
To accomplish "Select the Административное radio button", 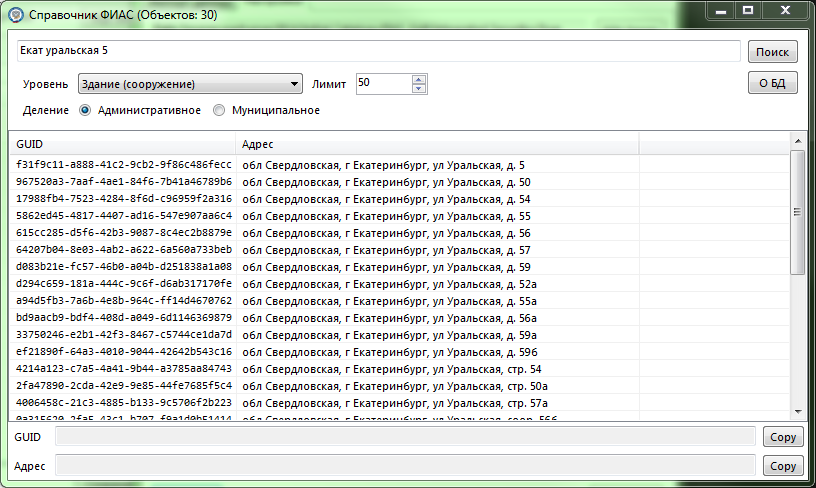I will (x=85, y=110).
